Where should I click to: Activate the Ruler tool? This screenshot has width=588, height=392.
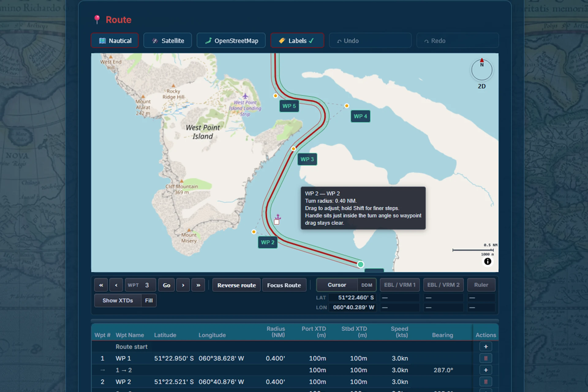click(481, 285)
